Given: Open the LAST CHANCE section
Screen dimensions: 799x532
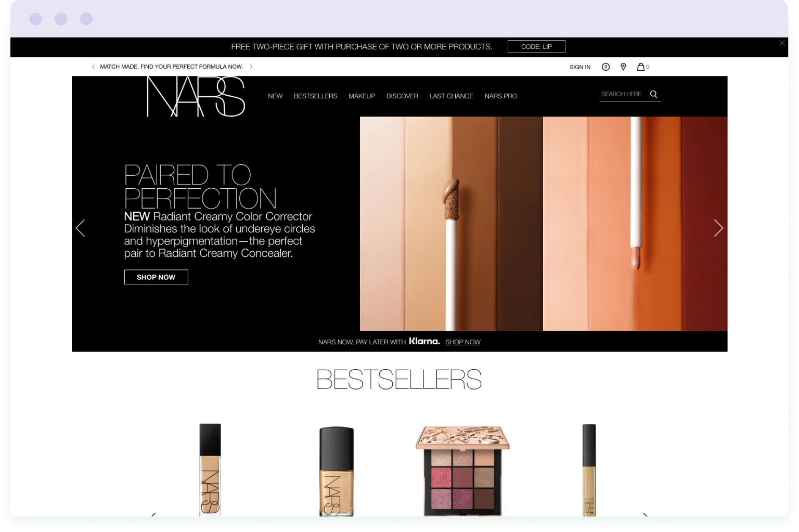Looking at the screenshot, I should 451,96.
